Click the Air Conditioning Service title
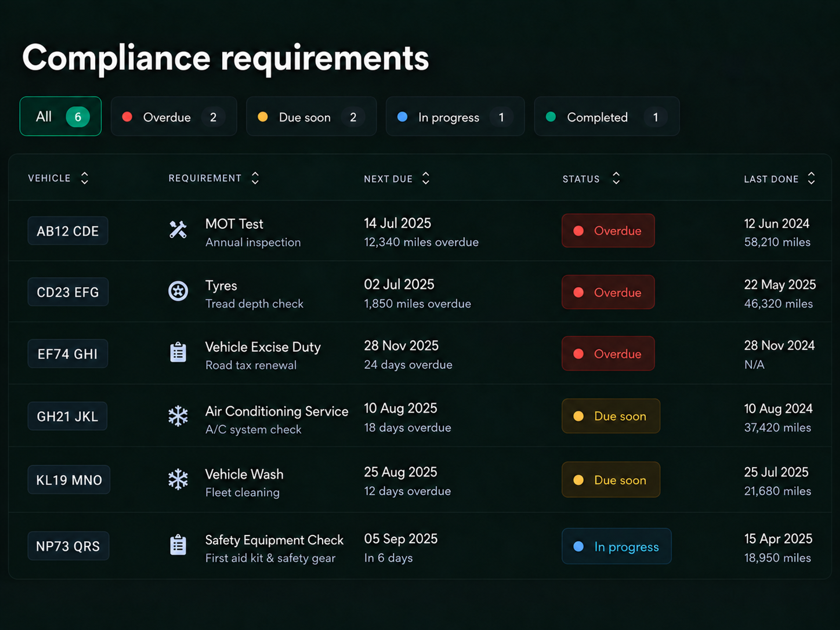Viewport: 840px width, 630px height. [x=276, y=411]
